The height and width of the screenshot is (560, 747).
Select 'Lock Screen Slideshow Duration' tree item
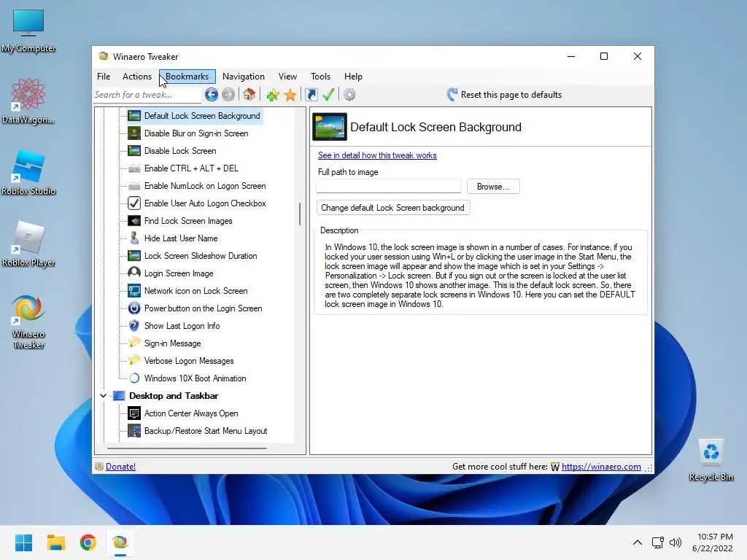(201, 256)
